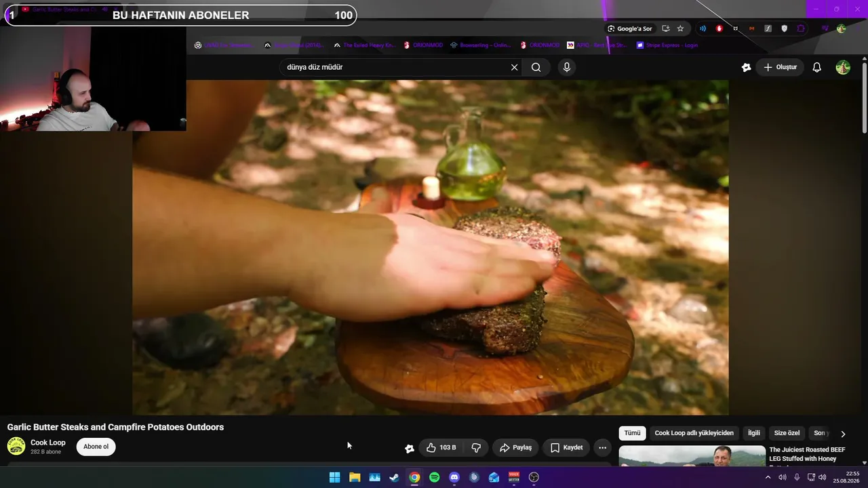The height and width of the screenshot is (488, 868).
Task: Clear the YouTube search box text
Action: (514, 67)
